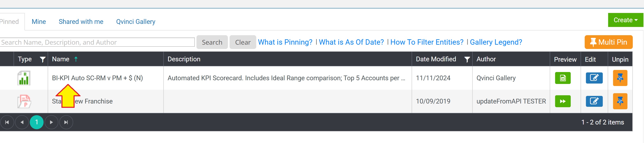This screenshot has width=644, height=143.
Task: Open the What is Pinning? link
Action: point(285,42)
